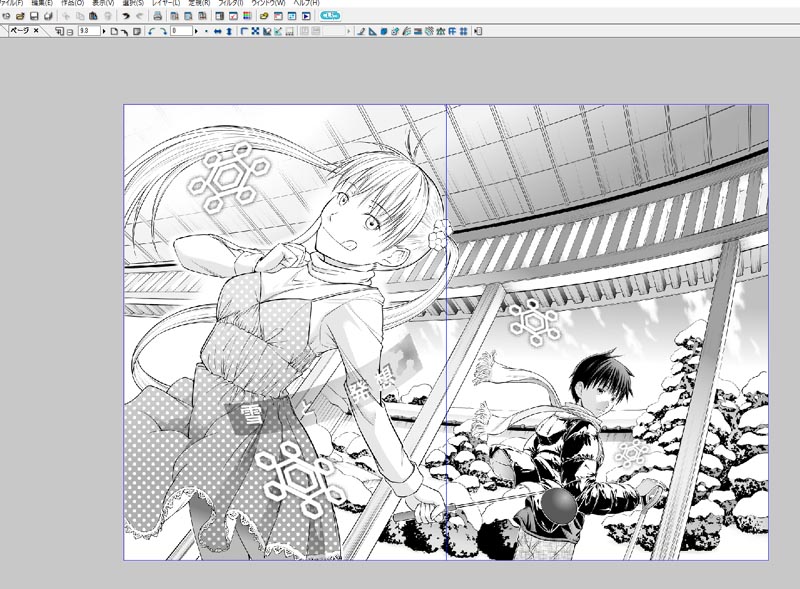
Task: Click the icon left of the zoom field
Action: (70, 32)
